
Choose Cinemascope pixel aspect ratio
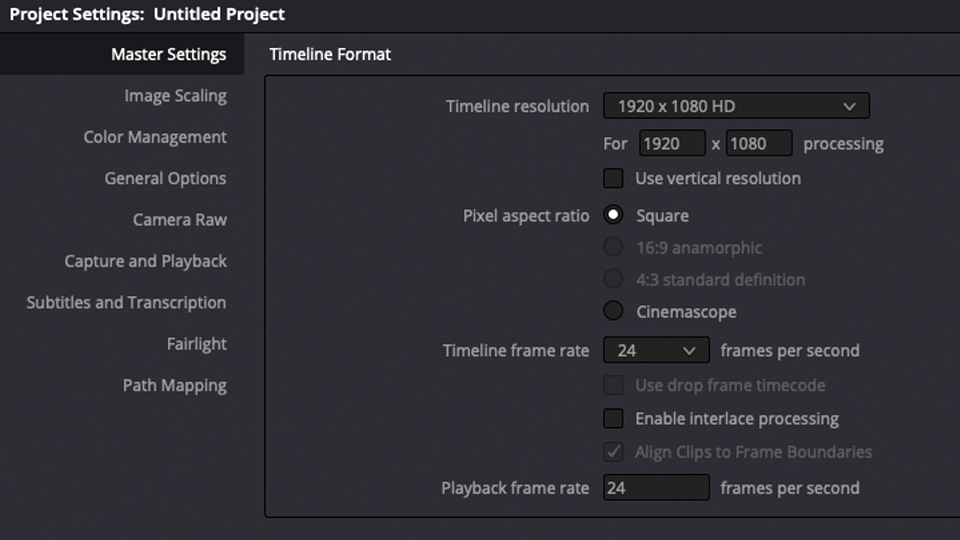(613, 312)
